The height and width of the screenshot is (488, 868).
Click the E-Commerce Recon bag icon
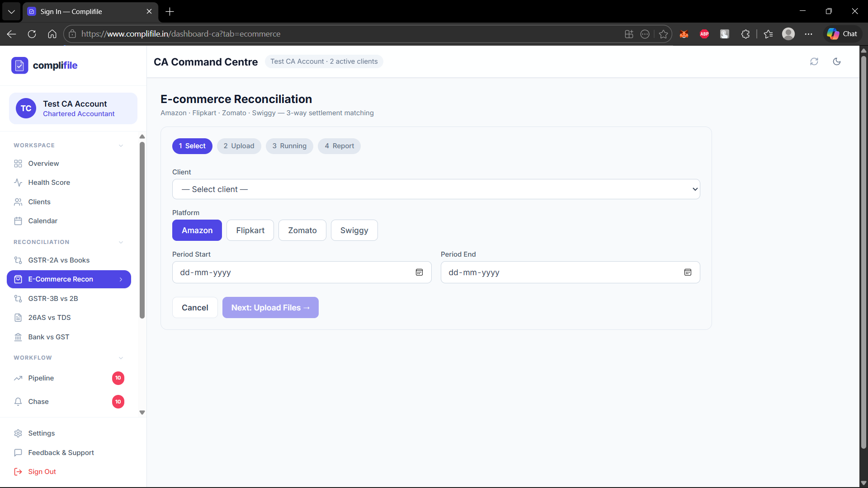(x=18, y=279)
